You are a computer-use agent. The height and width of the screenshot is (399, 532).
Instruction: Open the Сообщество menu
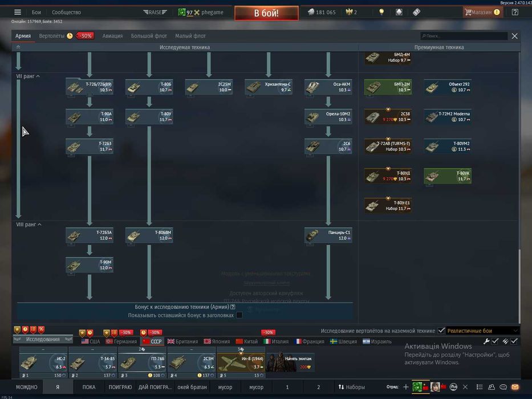point(66,12)
